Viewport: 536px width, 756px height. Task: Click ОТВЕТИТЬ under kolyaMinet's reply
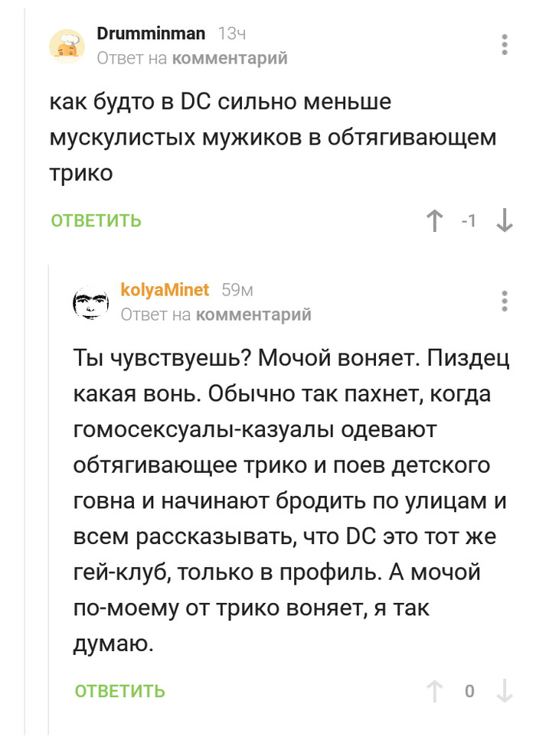[120, 692]
